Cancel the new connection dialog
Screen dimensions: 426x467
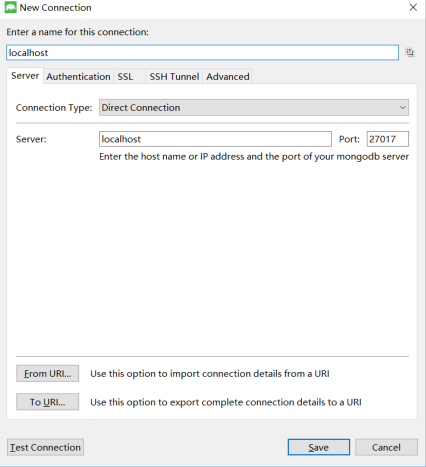[386, 447]
